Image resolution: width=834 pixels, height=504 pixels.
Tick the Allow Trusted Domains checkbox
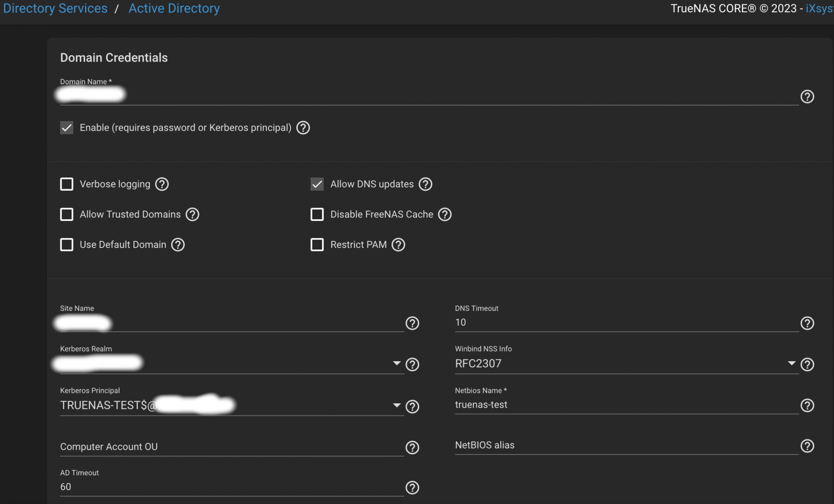(66, 214)
